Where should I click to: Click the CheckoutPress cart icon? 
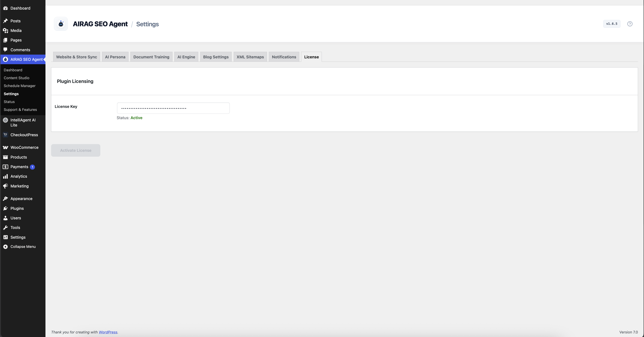click(5, 135)
